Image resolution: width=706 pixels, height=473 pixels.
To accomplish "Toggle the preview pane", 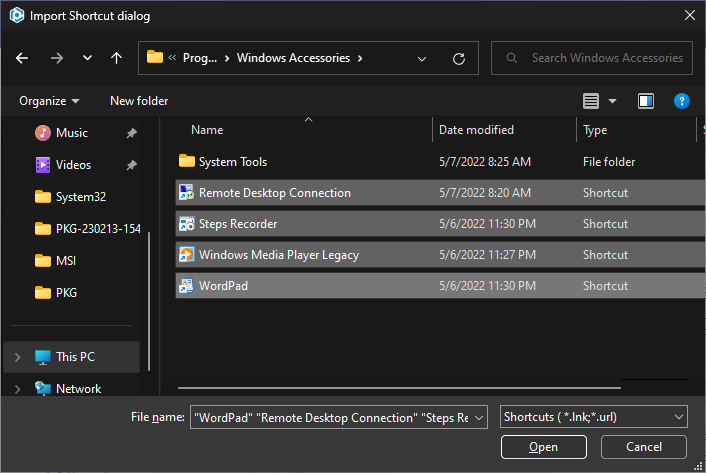I will pos(646,101).
